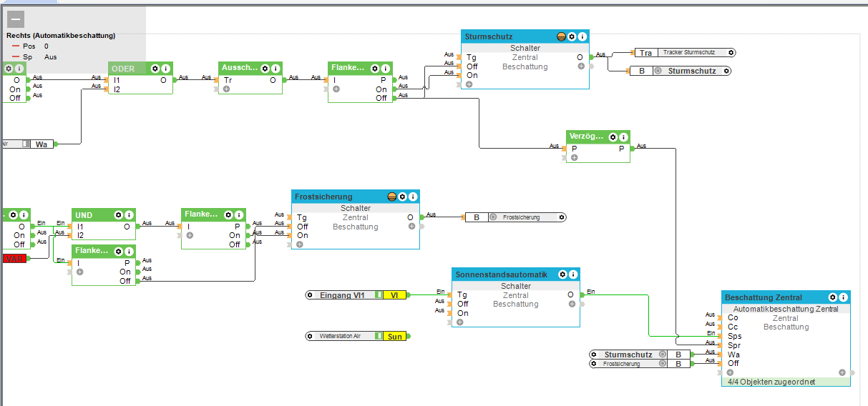Click the orange visualization icon on Frostsicherung

point(391,197)
